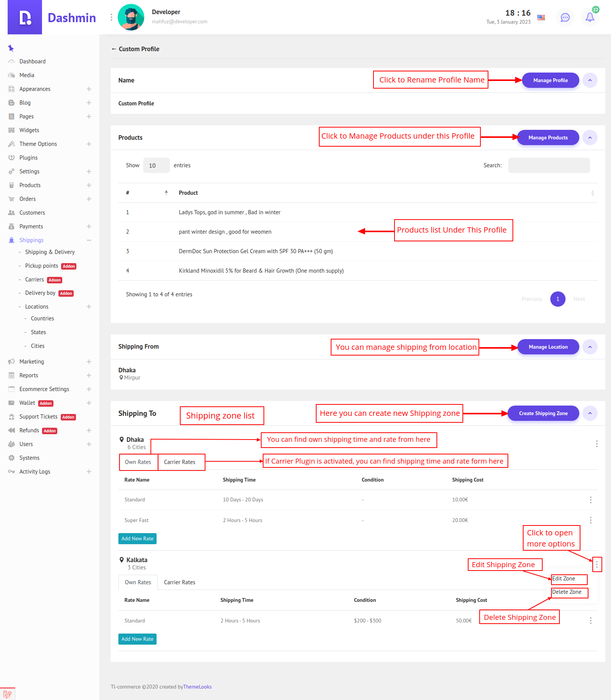Screen dimensions: 611x700
Task: Open options for Super Fast rate
Action: 590,520
